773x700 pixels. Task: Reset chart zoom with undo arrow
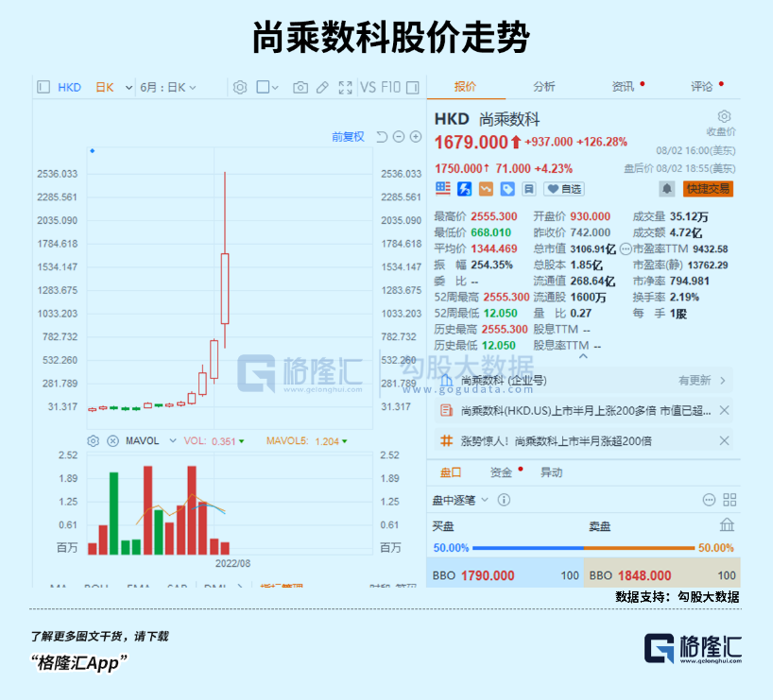(x=382, y=137)
